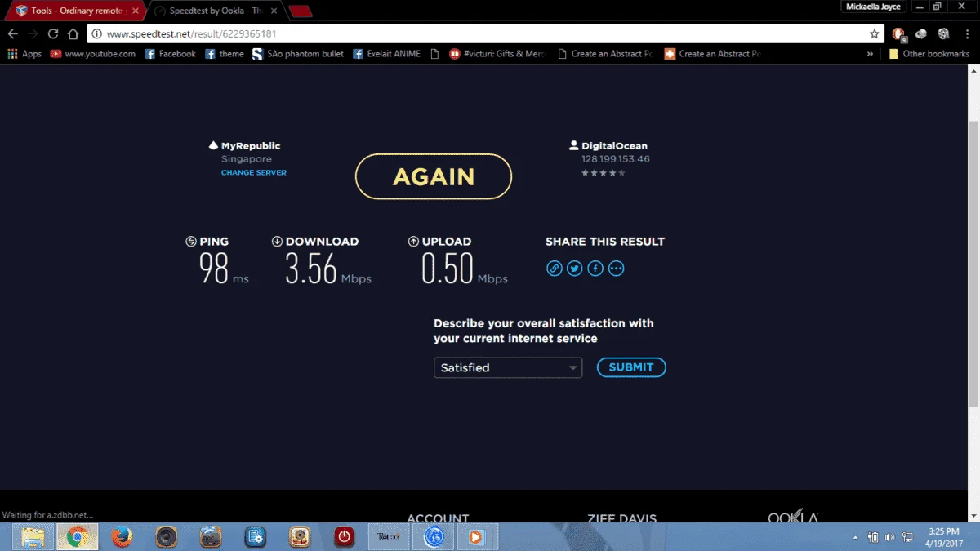Bookmark this page with star icon
The height and width of the screenshot is (551, 980).
875,33
